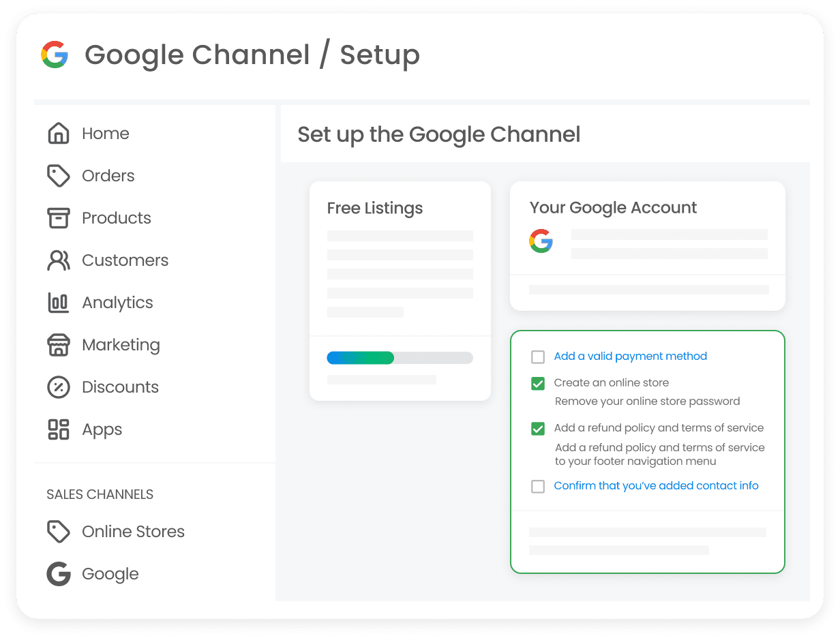Click the Google logo in Your Google Account card
Screen dimensions: 840x638
[541, 241]
